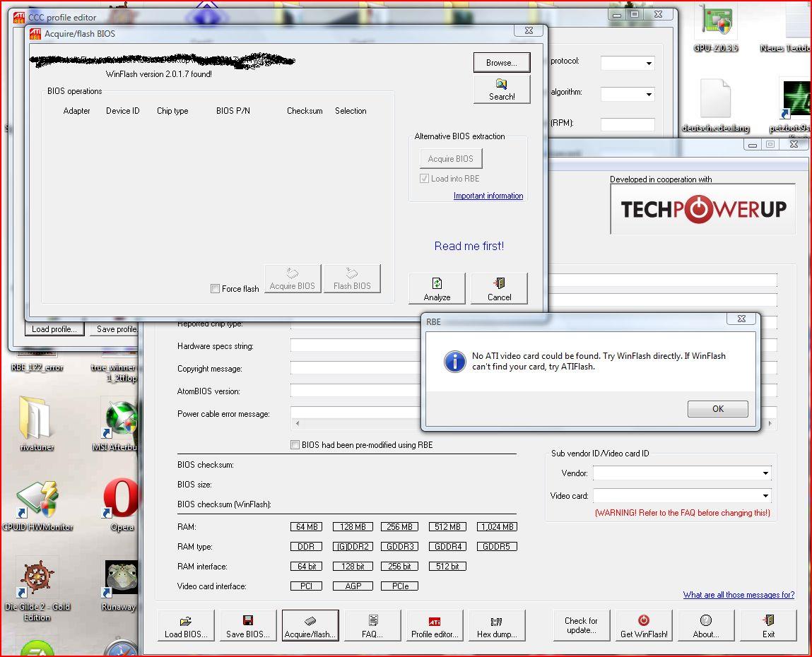This screenshot has height=657, width=812.
Task: Check BIOS had been pre-modified using RBE
Action: pos(295,445)
